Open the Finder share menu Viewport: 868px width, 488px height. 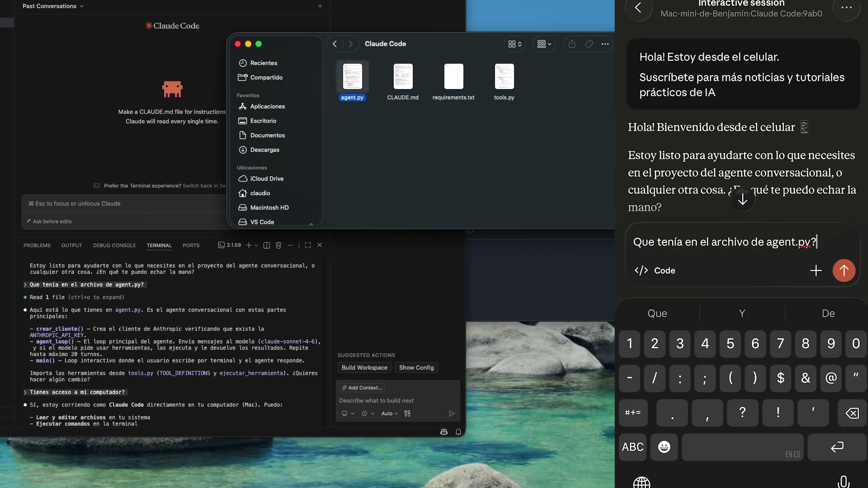(x=572, y=44)
